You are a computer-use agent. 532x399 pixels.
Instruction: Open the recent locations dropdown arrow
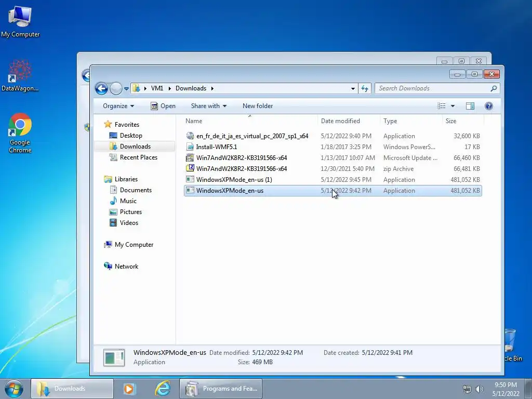(126, 89)
